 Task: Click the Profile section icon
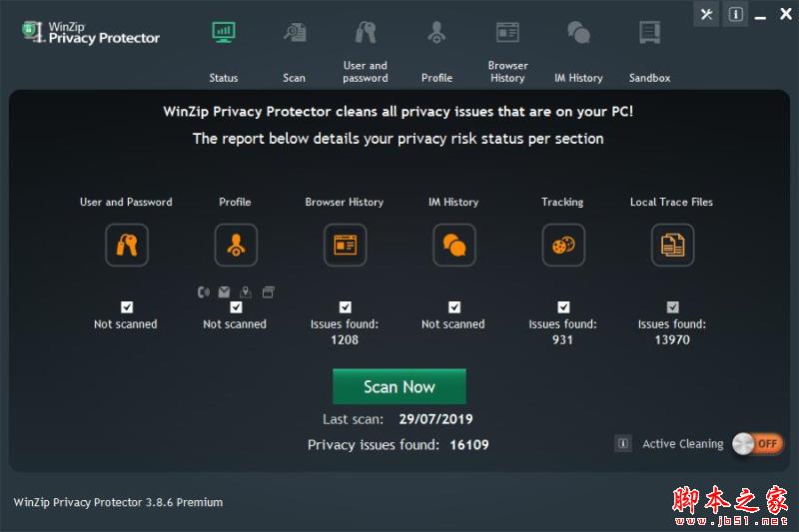[236, 245]
